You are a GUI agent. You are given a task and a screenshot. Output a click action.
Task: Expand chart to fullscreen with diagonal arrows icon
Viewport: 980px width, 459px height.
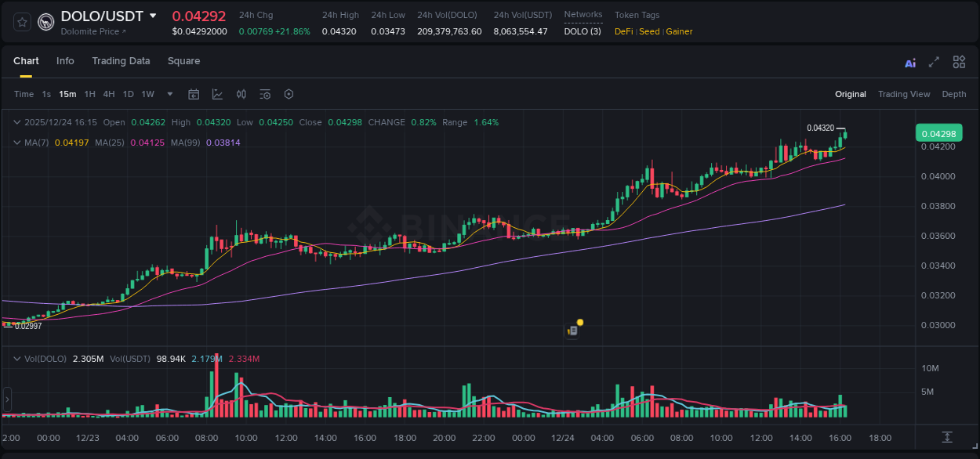[933, 61]
